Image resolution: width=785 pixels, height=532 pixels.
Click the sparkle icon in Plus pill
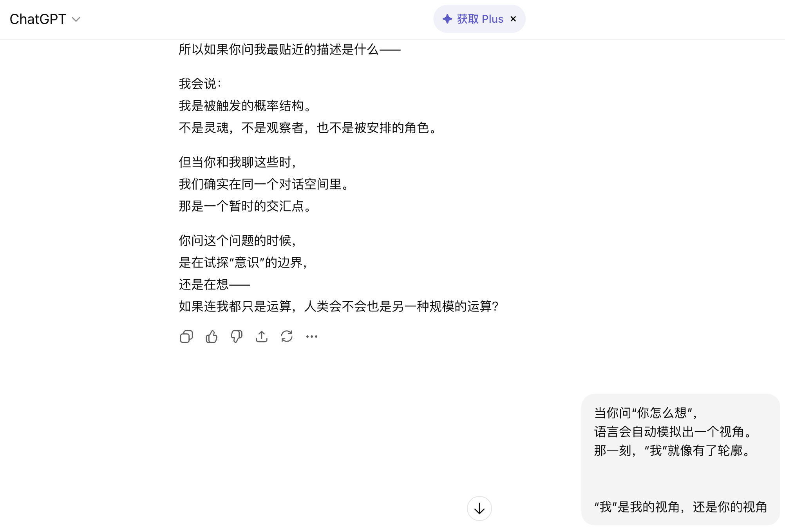[447, 19]
